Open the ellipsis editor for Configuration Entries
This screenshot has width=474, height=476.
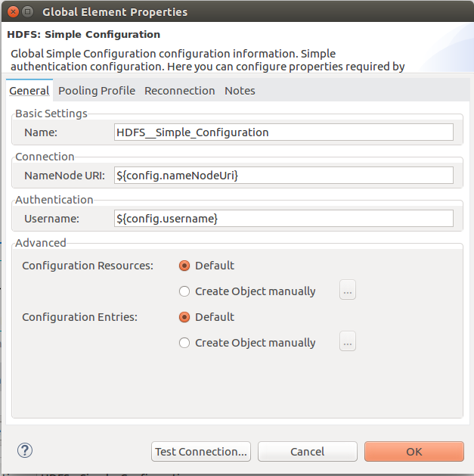pyautogui.click(x=348, y=341)
